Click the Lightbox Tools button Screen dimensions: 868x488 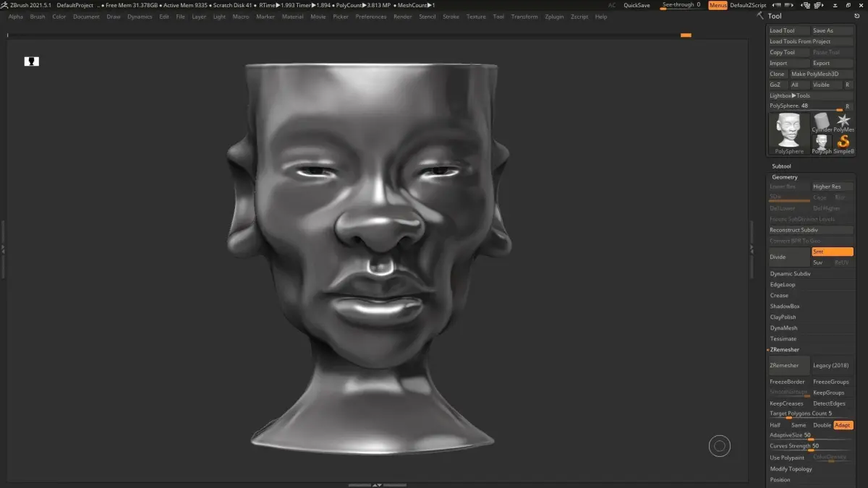[811, 95]
